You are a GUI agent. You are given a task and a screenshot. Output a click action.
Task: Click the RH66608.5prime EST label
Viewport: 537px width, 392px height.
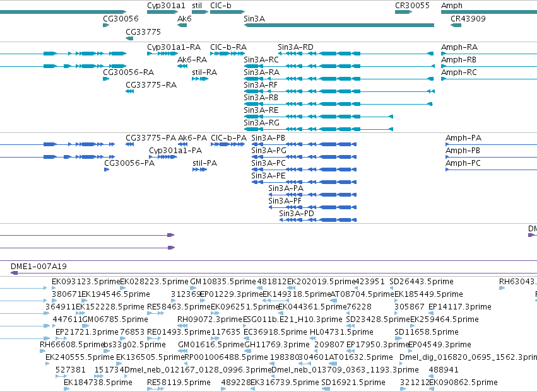[x=71, y=345]
